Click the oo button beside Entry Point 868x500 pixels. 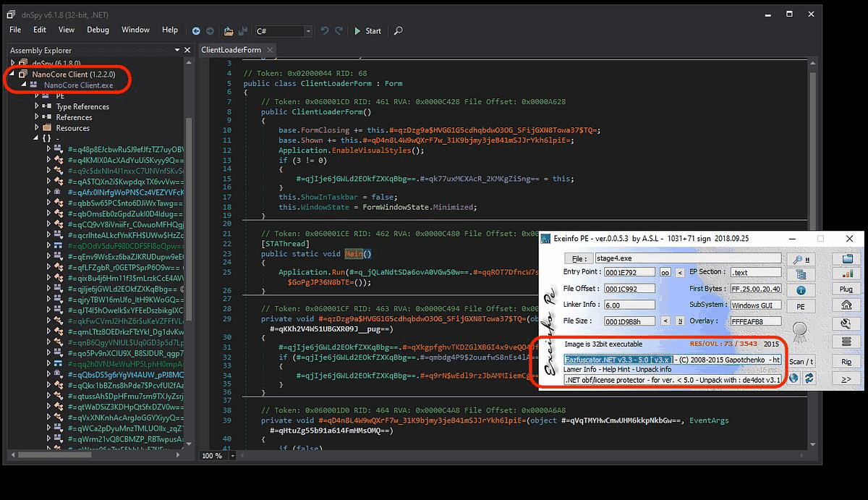(664, 273)
